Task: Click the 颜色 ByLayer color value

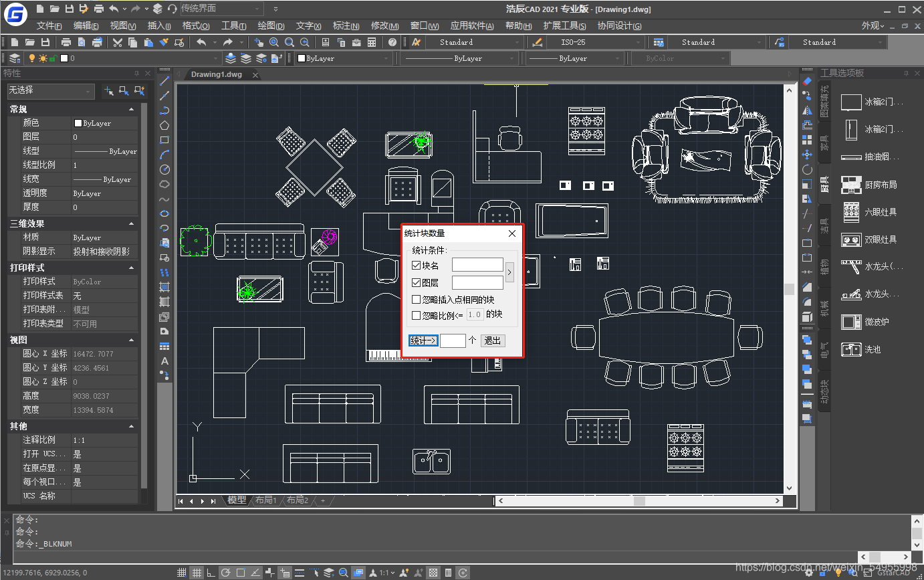Action: pyautogui.click(x=105, y=123)
